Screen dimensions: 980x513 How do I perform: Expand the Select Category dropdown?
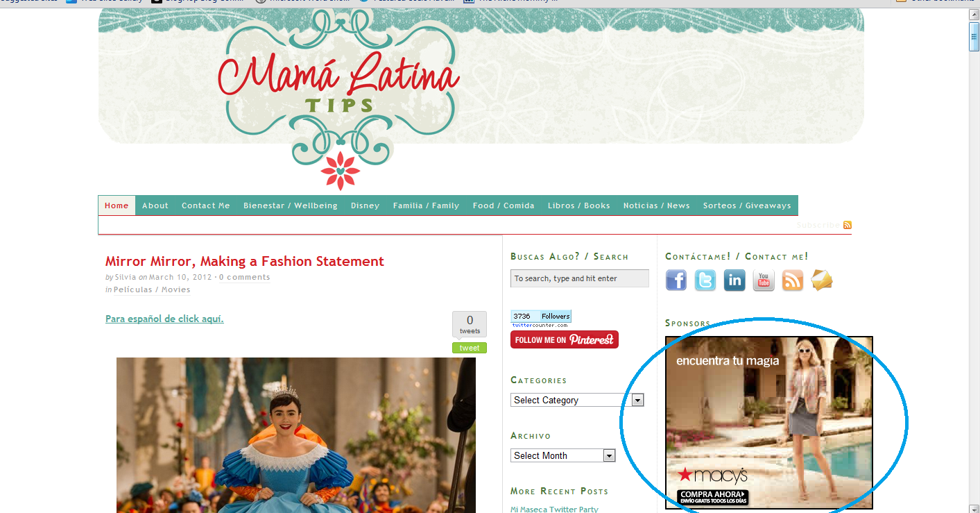(578, 400)
